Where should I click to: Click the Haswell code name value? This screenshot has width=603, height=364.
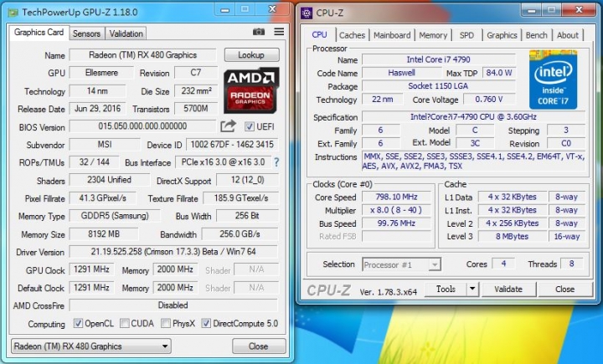click(401, 73)
